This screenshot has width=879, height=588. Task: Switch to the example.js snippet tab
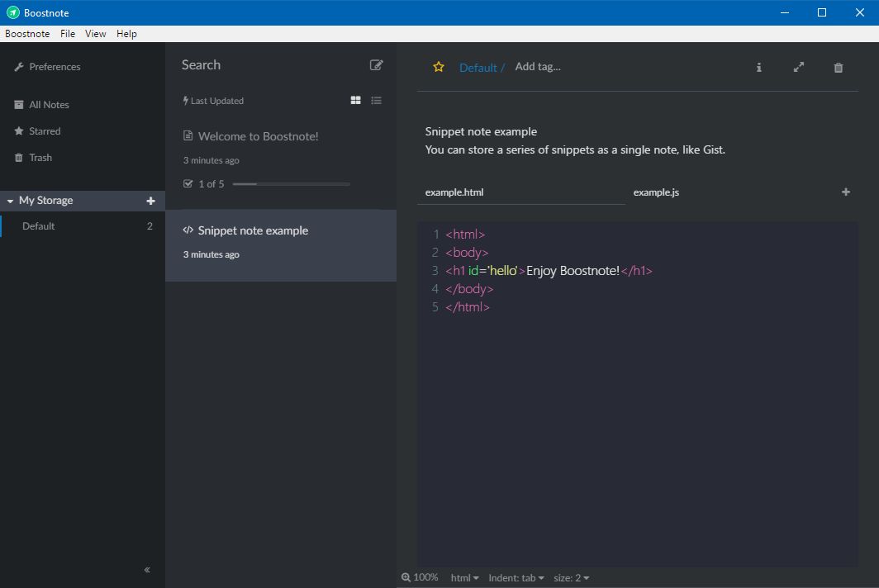(x=729, y=192)
